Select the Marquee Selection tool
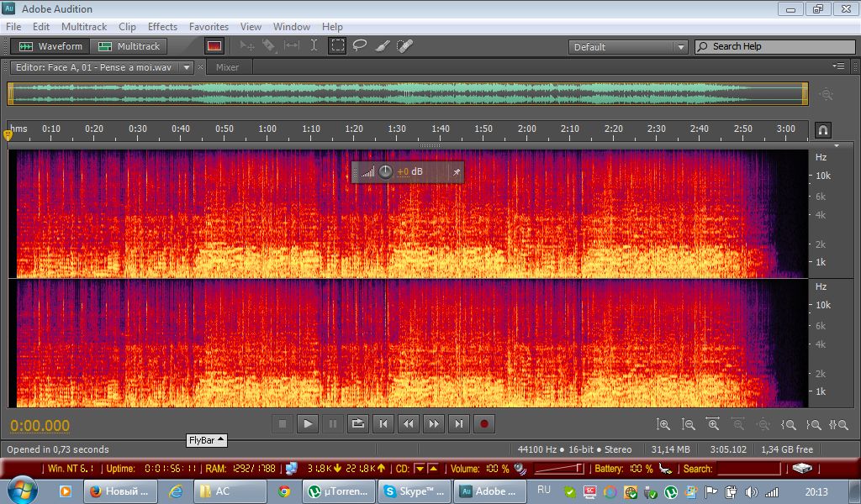This screenshot has height=504, width=861. [x=337, y=46]
